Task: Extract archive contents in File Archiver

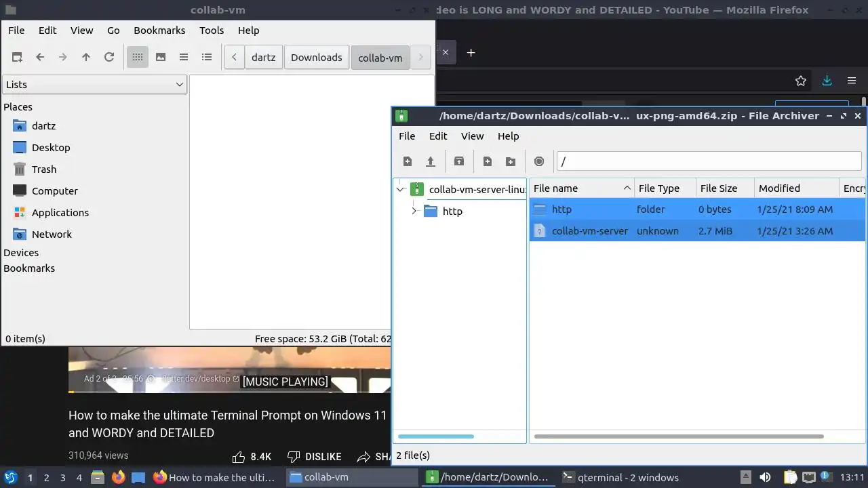Action: pyautogui.click(x=459, y=161)
